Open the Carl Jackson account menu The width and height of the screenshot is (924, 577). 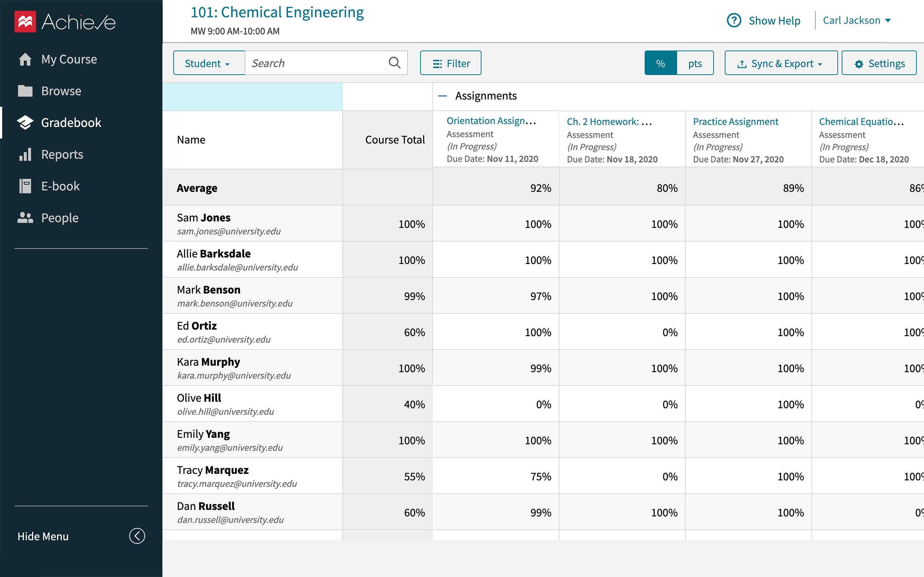click(857, 21)
